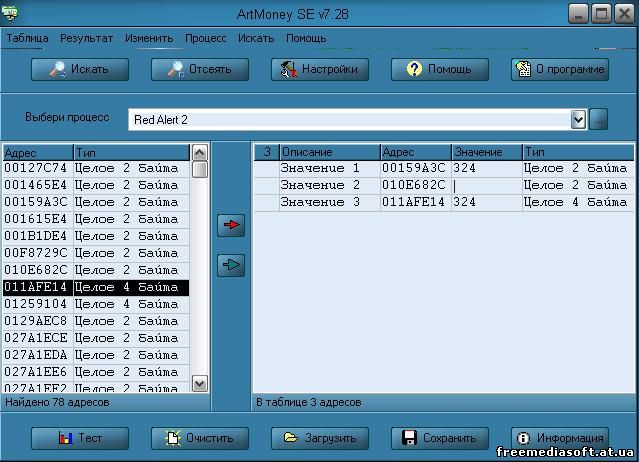The image size is (639, 462).
Task: Click the Описание column header in the table
Action: pyautogui.click(x=330, y=152)
